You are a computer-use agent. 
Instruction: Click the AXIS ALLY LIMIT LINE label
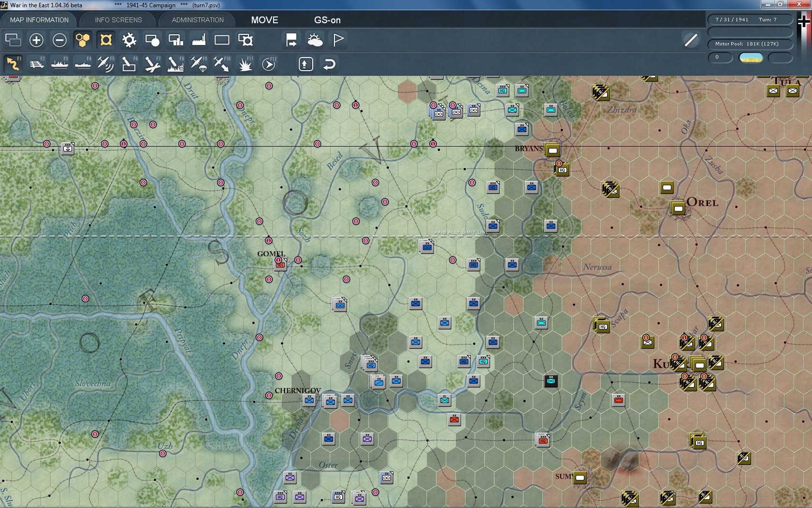click(461, 232)
